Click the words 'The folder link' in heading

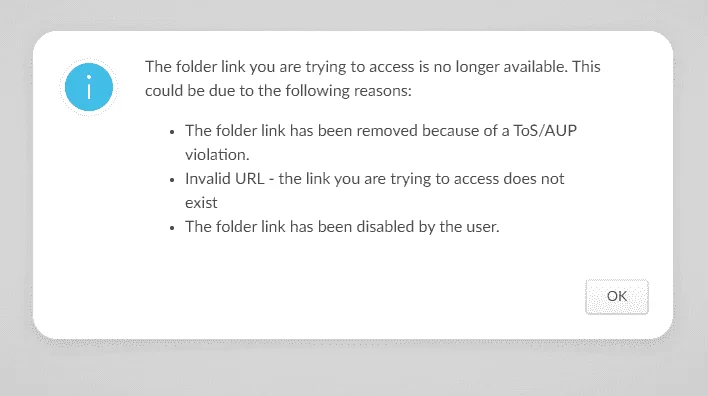[195, 67]
